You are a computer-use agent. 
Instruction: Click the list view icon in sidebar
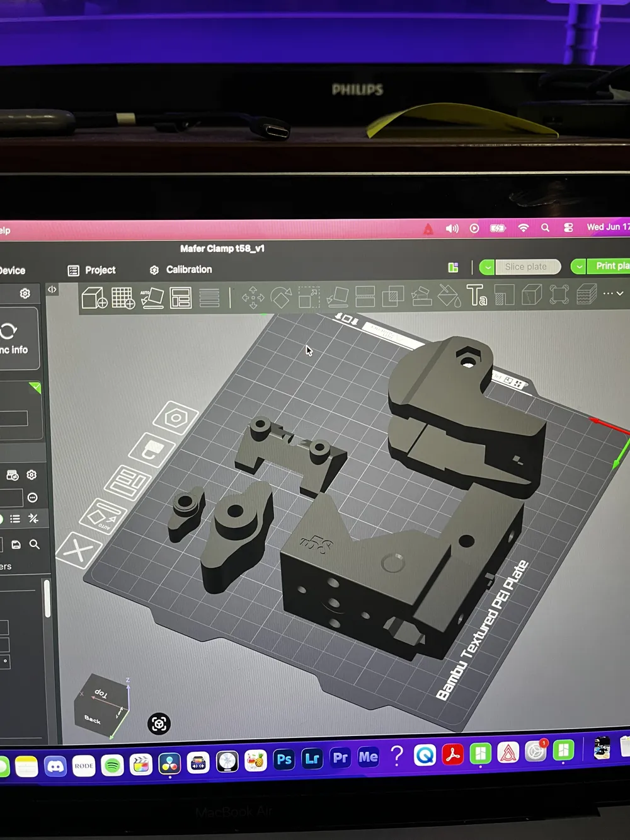tap(15, 519)
